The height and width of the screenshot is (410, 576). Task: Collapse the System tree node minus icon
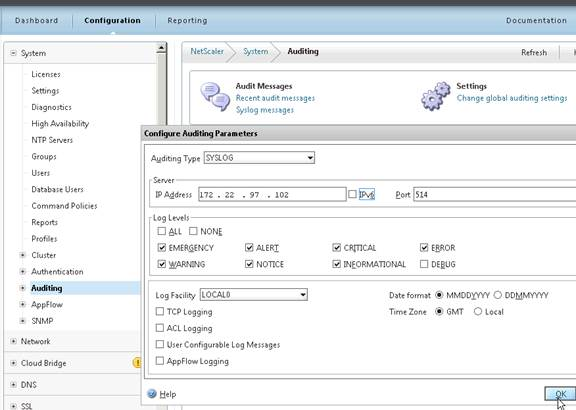[x=13, y=53]
